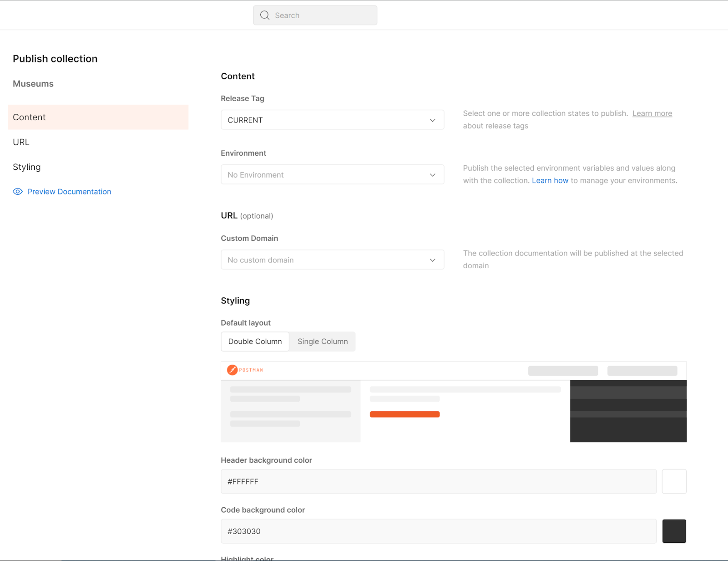Select the Content section

(29, 117)
